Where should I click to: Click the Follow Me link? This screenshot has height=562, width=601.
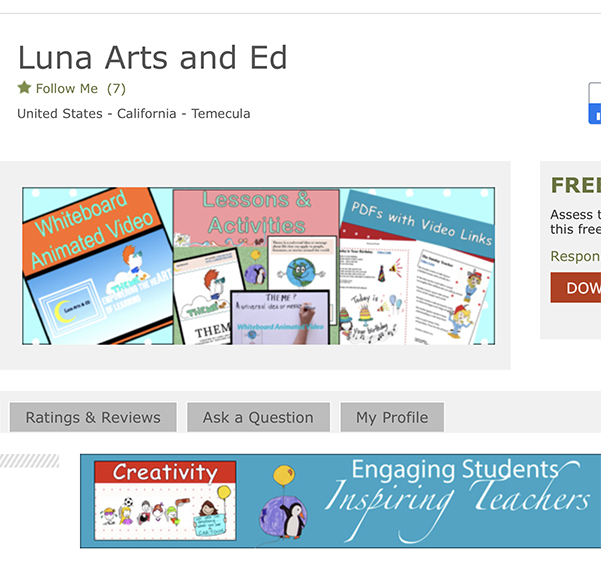67,88
